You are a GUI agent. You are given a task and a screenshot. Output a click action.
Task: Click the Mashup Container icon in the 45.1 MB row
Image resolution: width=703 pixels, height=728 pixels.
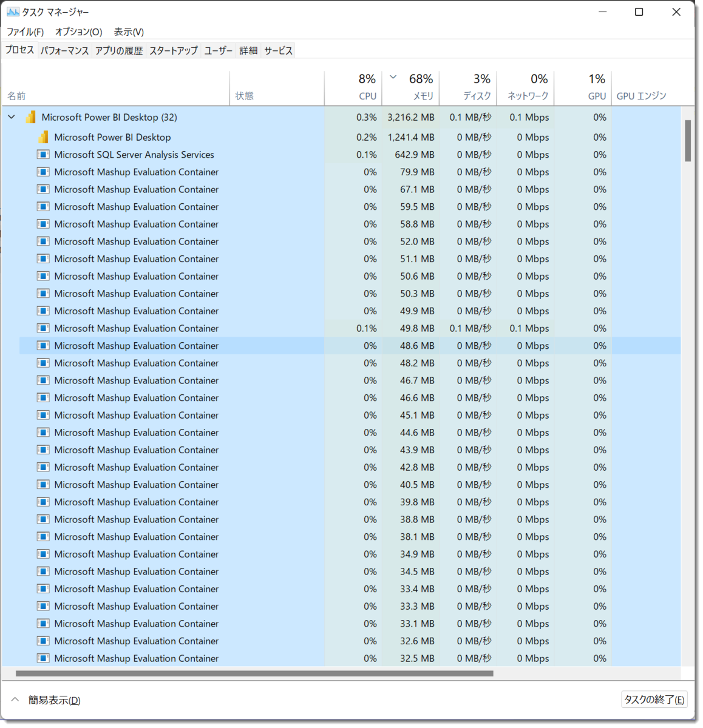click(43, 416)
